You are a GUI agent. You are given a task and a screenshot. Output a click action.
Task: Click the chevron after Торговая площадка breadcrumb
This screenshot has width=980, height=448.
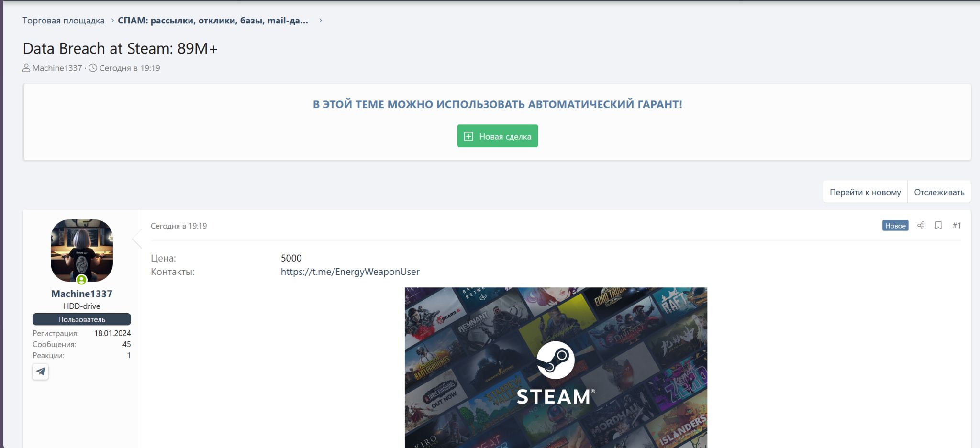coord(112,21)
